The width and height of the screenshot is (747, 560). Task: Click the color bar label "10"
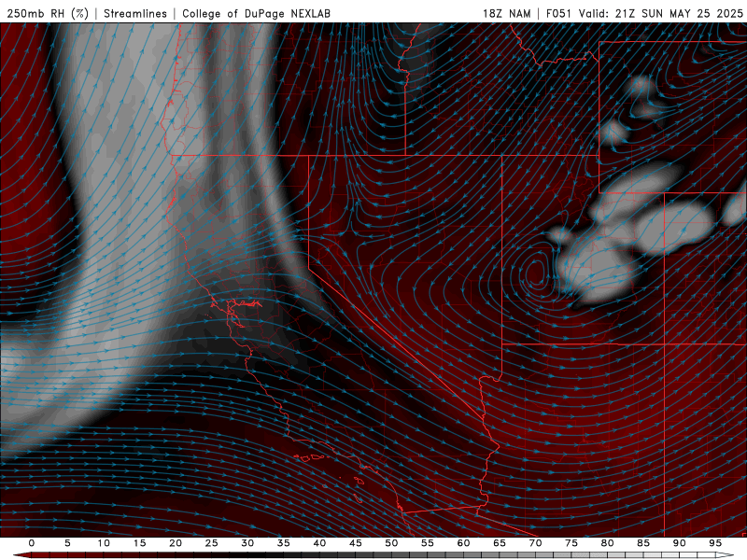coord(104,543)
